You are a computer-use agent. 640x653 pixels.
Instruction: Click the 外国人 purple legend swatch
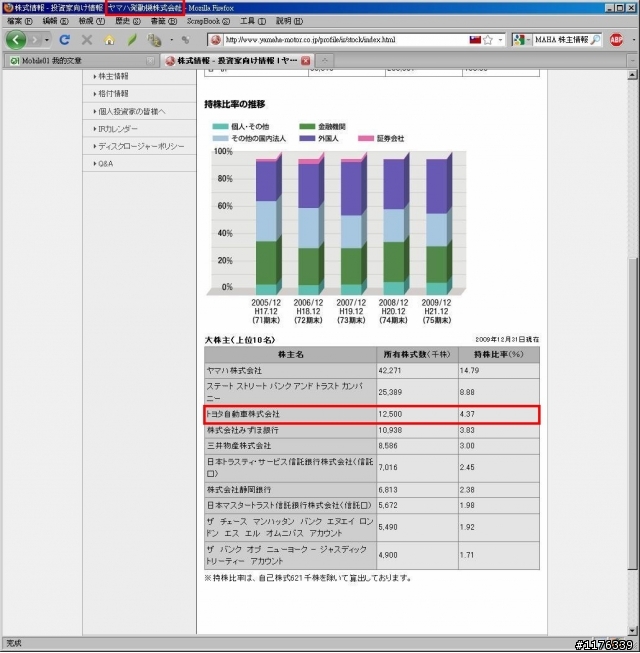(307, 138)
